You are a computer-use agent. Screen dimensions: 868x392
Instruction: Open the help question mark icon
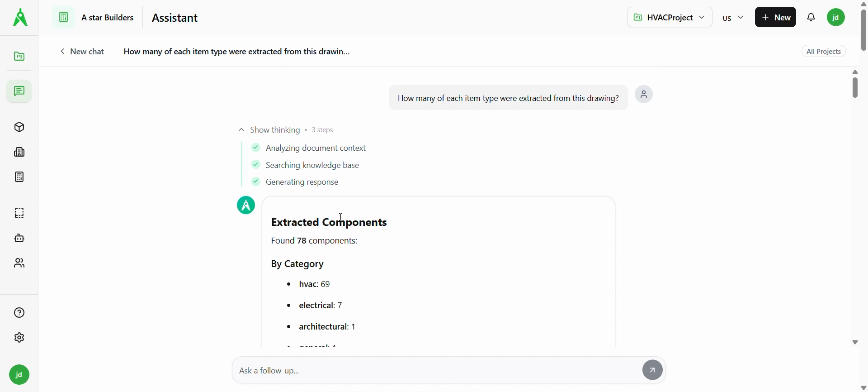pos(19,313)
